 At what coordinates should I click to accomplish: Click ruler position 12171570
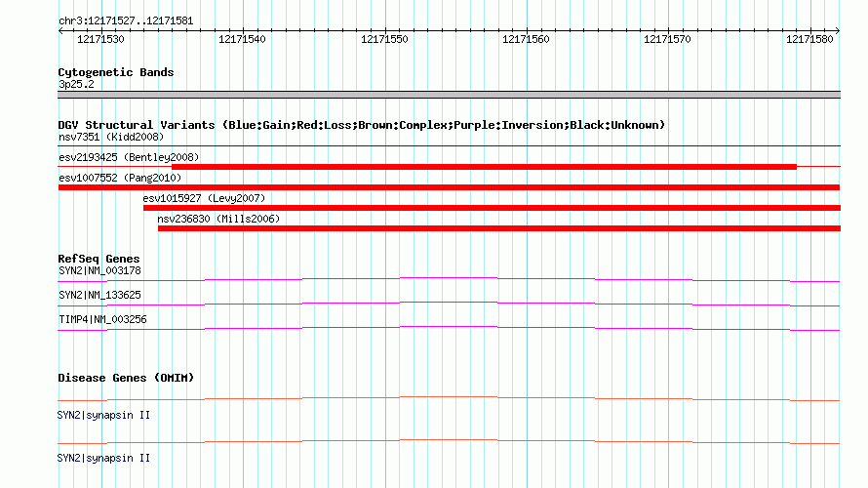click(x=667, y=39)
